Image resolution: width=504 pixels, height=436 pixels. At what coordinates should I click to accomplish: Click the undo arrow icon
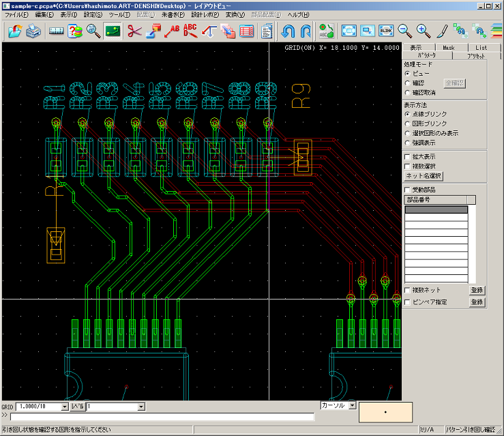pyautogui.click(x=288, y=31)
